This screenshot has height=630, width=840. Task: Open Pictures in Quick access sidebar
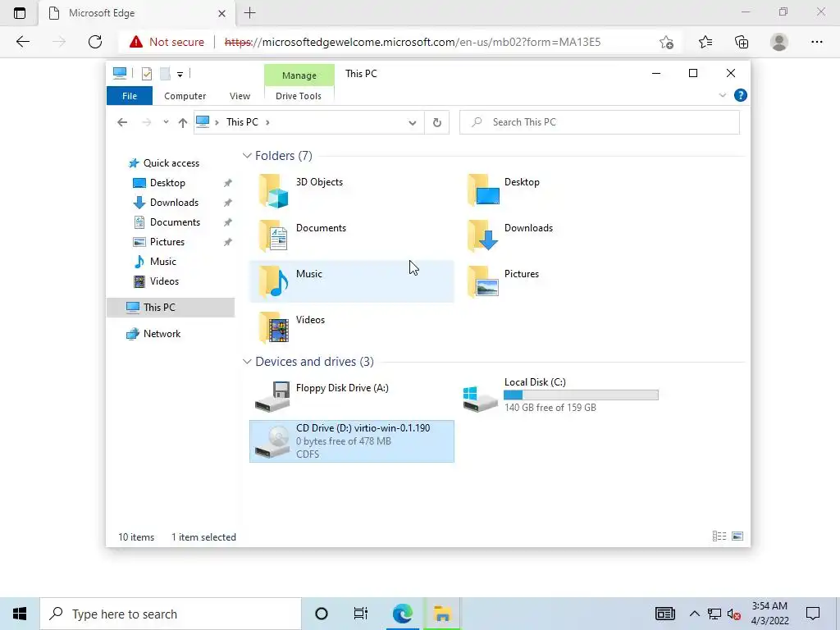[167, 242]
